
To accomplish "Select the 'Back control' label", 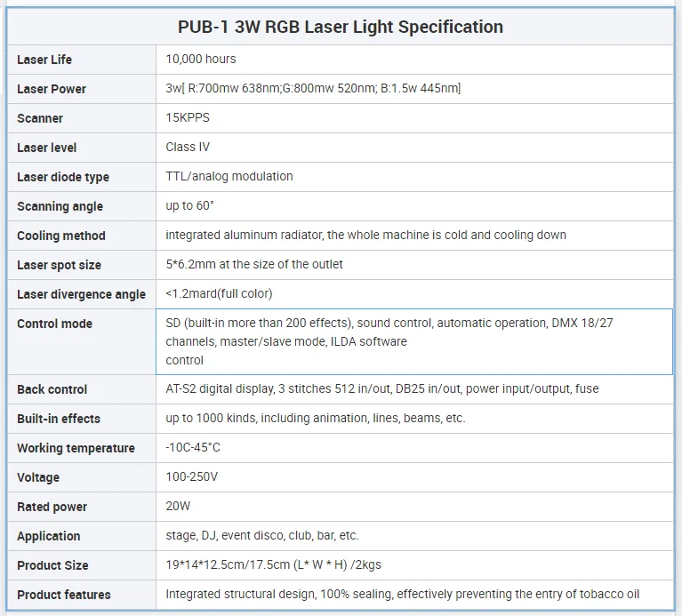I will [x=52, y=389].
